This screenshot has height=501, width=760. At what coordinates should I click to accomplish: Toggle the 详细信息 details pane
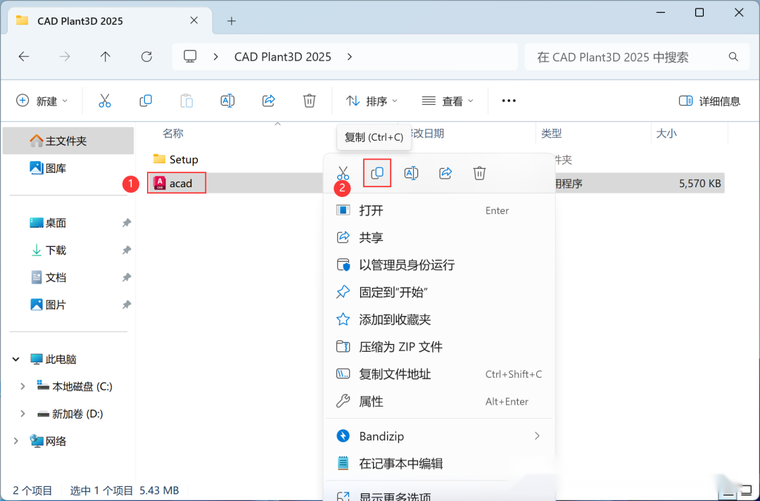[x=710, y=101]
